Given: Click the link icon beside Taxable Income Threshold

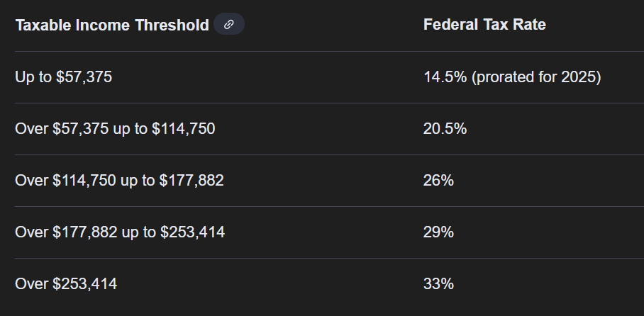Looking at the screenshot, I should coord(228,25).
